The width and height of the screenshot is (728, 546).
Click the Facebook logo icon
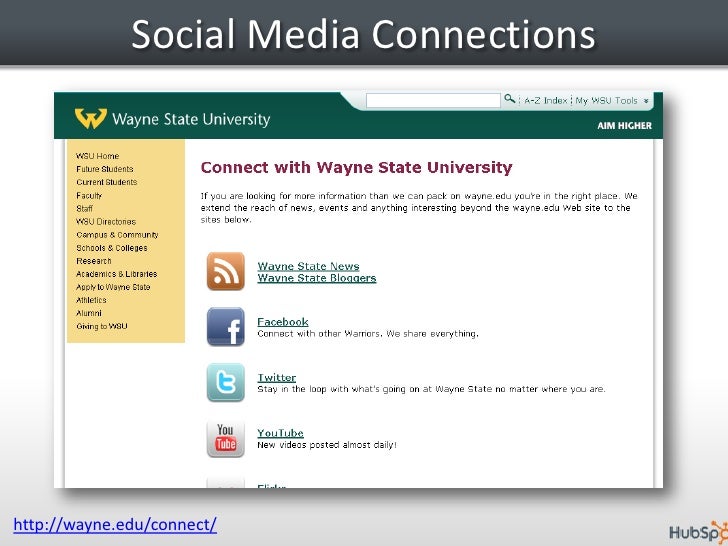click(x=226, y=326)
